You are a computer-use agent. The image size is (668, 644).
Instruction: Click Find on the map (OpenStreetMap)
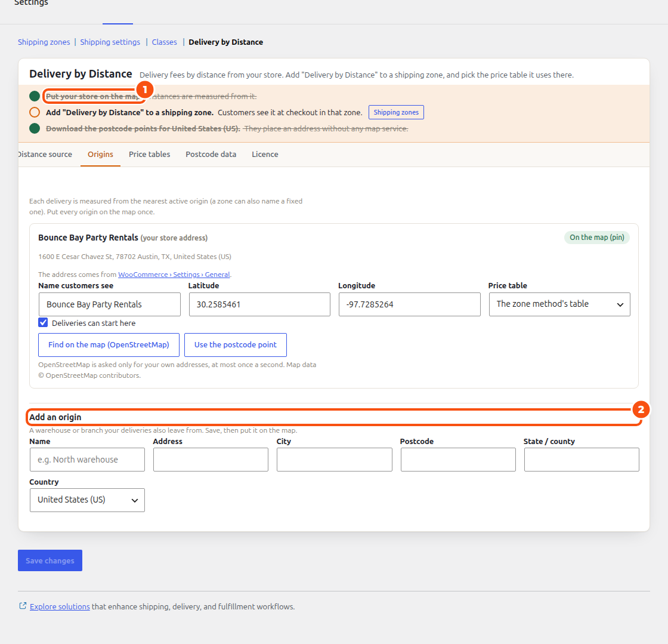[x=109, y=345]
